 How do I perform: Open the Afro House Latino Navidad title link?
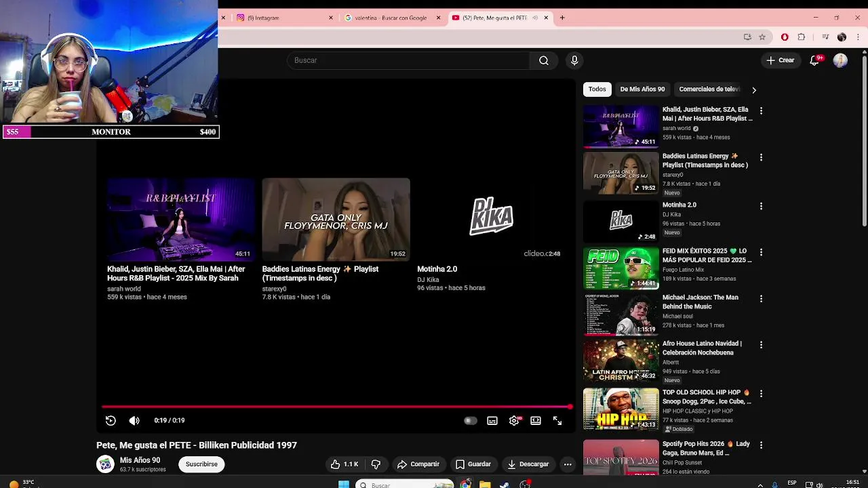point(702,348)
